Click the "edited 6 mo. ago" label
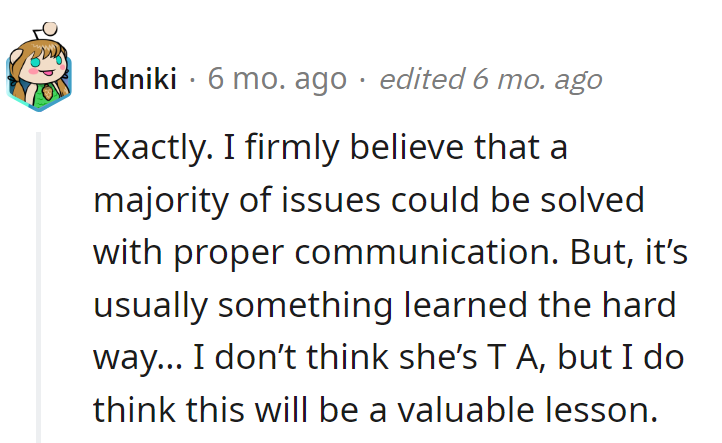 [491, 79]
